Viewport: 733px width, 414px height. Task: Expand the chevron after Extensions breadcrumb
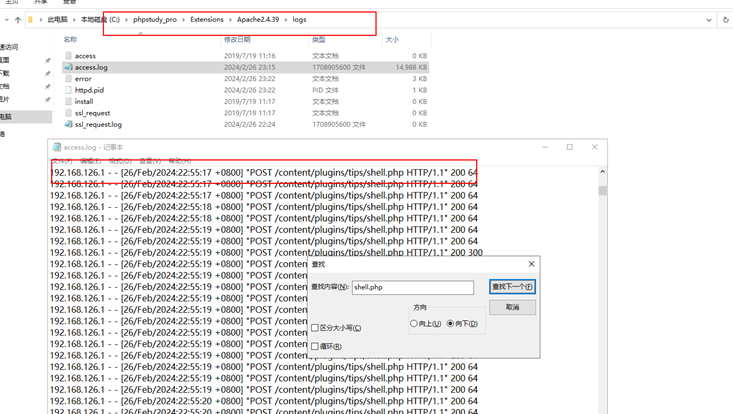point(230,20)
